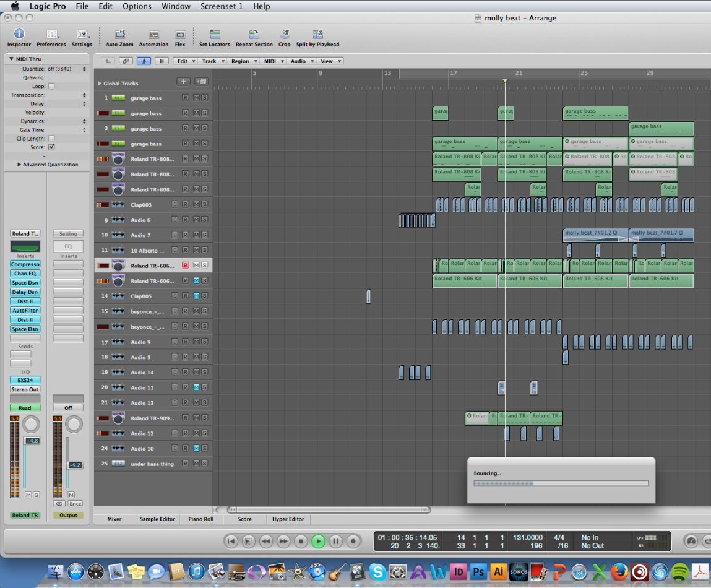Open the Audio local menu dropdown
The height and width of the screenshot is (588, 711).
click(301, 61)
